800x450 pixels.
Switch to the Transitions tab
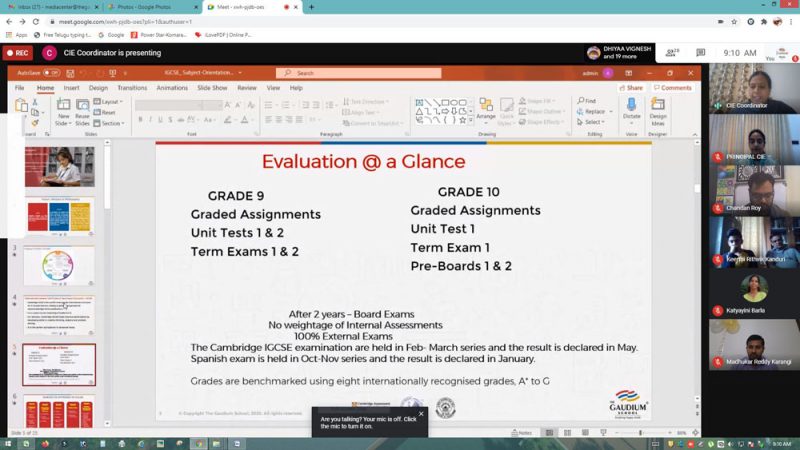click(x=132, y=88)
